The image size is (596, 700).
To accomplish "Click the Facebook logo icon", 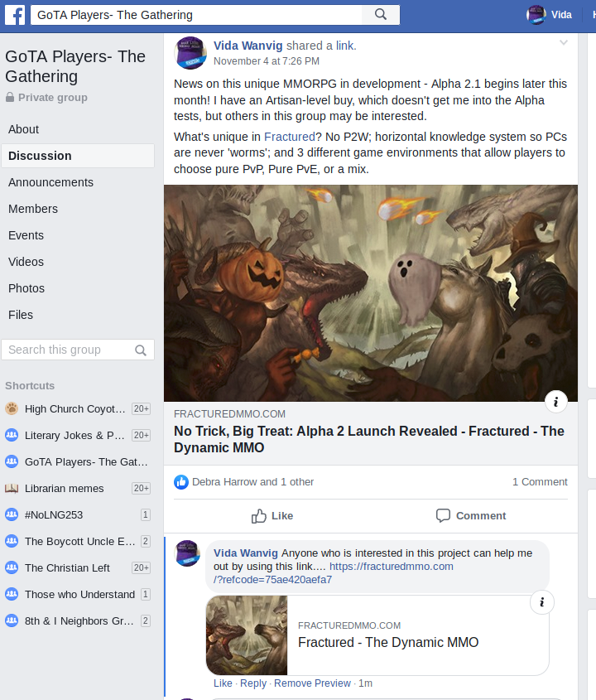I will [15, 15].
